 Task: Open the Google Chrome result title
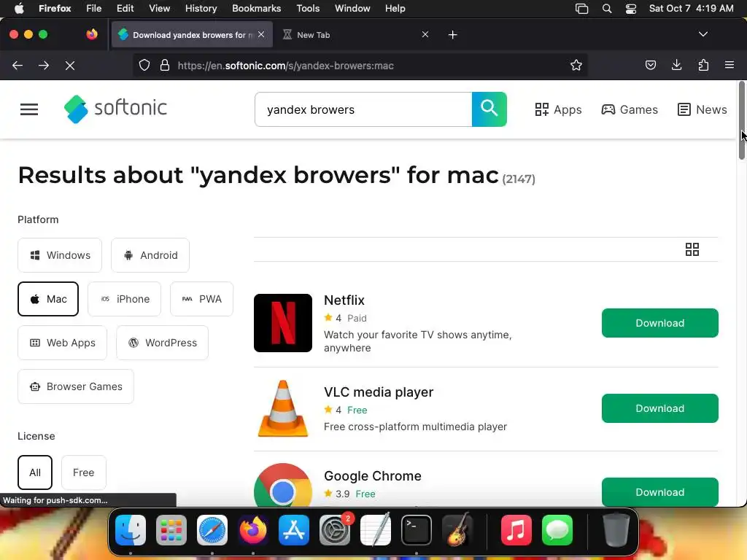click(x=373, y=476)
